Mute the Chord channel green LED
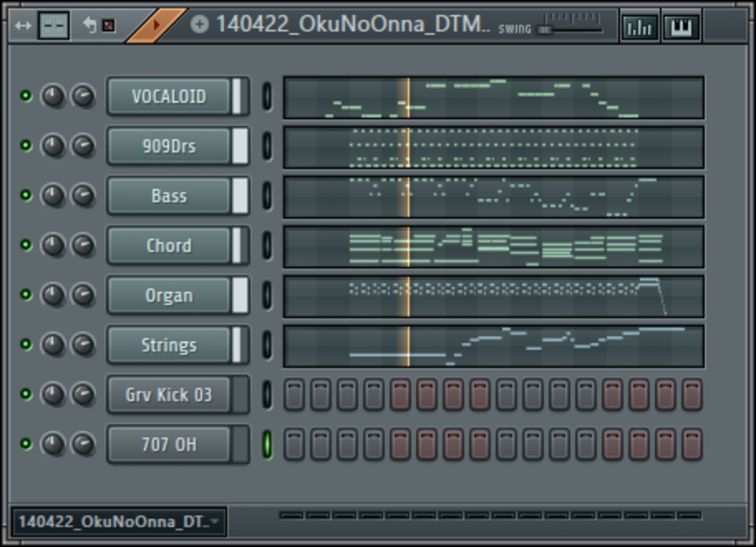Image resolution: width=756 pixels, height=547 pixels. tap(26, 245)
